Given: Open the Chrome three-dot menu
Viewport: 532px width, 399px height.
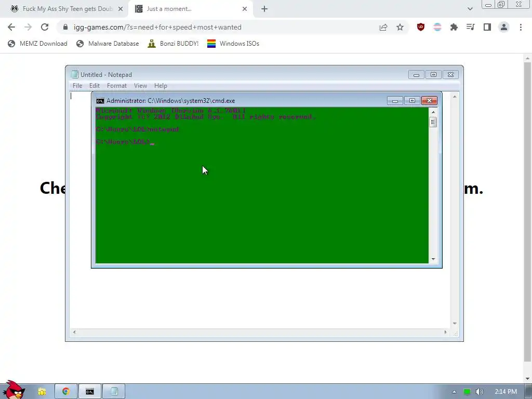Looking at the screenshot, I should tap(521, 27).
